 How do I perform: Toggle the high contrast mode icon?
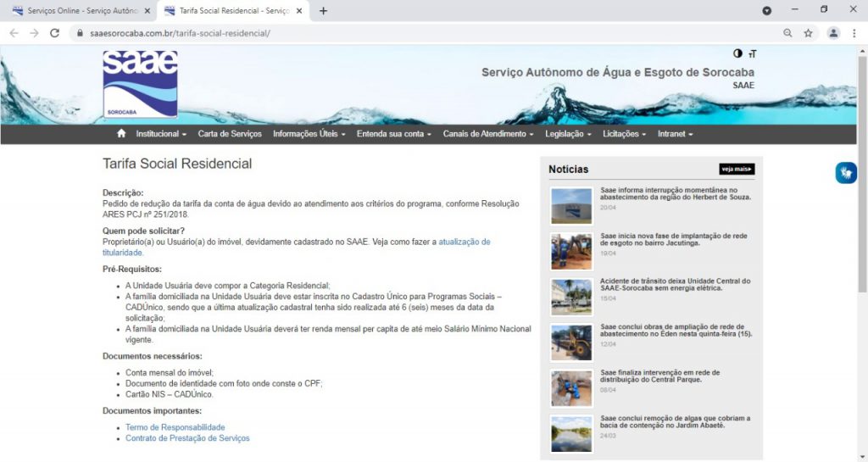click(x=737, y=53)
